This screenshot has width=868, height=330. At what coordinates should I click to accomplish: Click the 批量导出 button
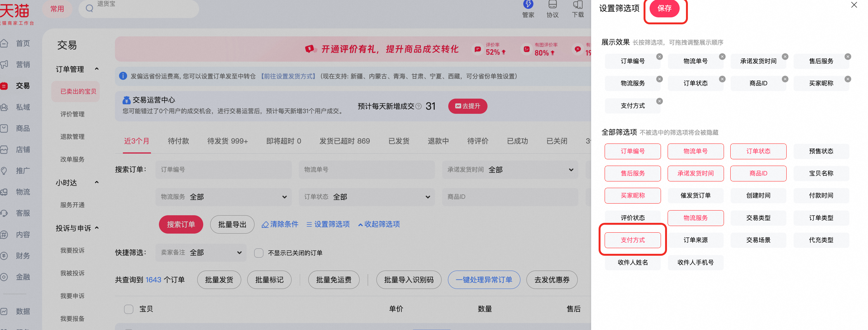coord(232,225)
